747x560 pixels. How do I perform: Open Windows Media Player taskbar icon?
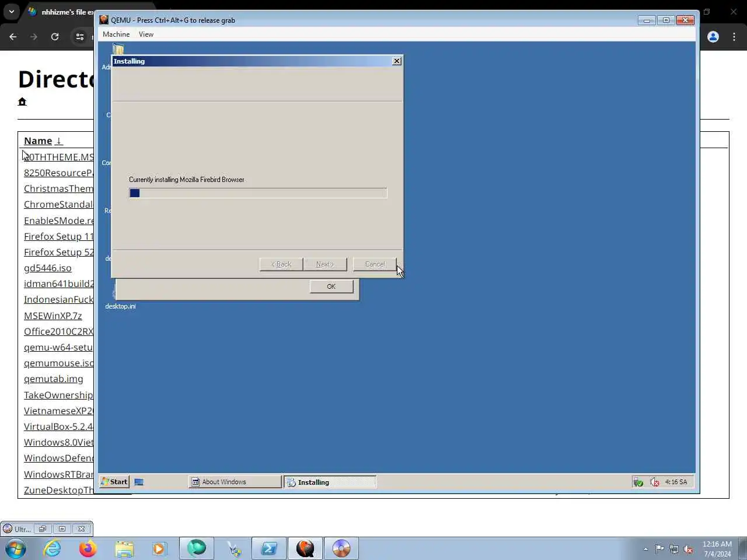[x=159, y=548]
